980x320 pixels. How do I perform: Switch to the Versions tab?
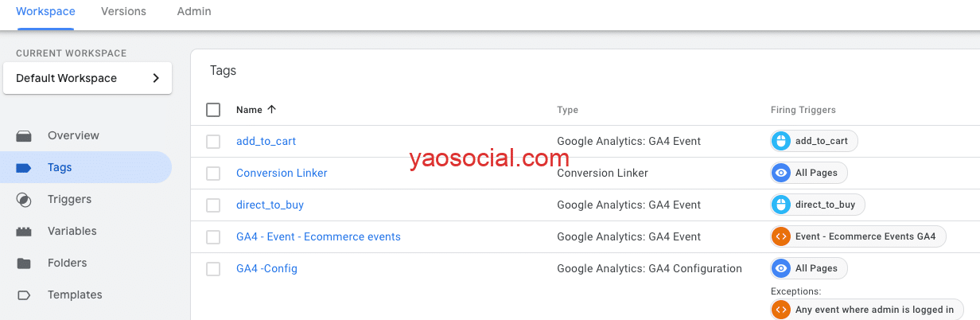123,12
